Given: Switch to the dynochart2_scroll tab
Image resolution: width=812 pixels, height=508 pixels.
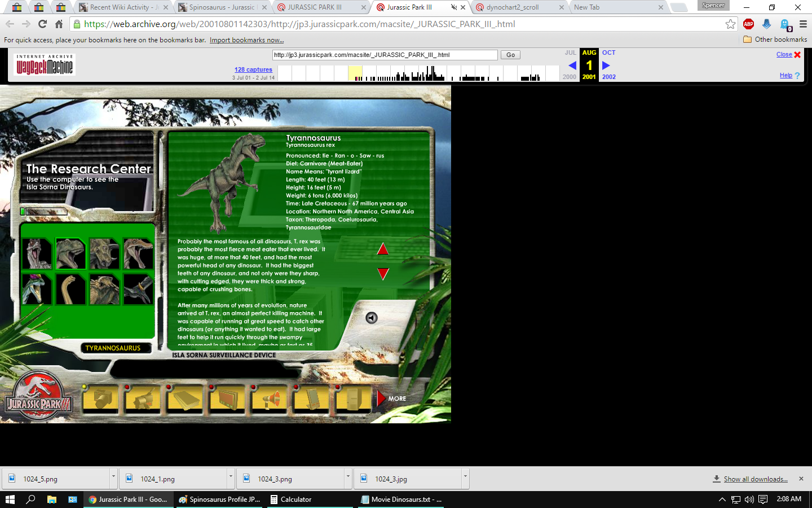Looking at the screenshot, I should click(512, 7).
